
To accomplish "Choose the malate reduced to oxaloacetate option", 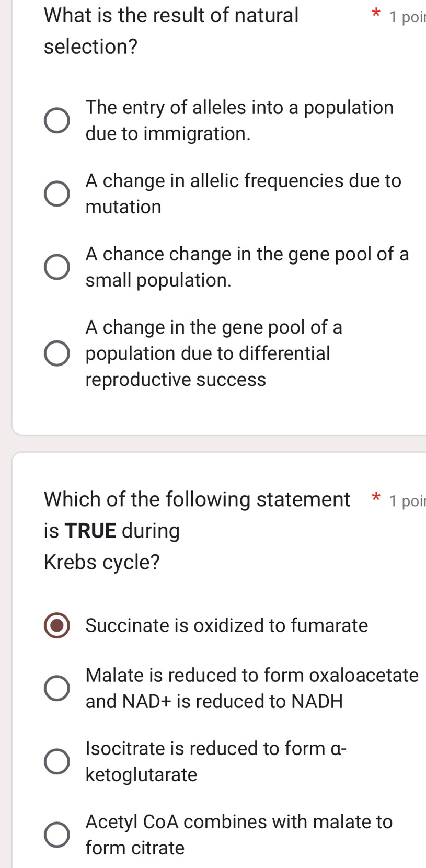I will [x=56, y=688].
